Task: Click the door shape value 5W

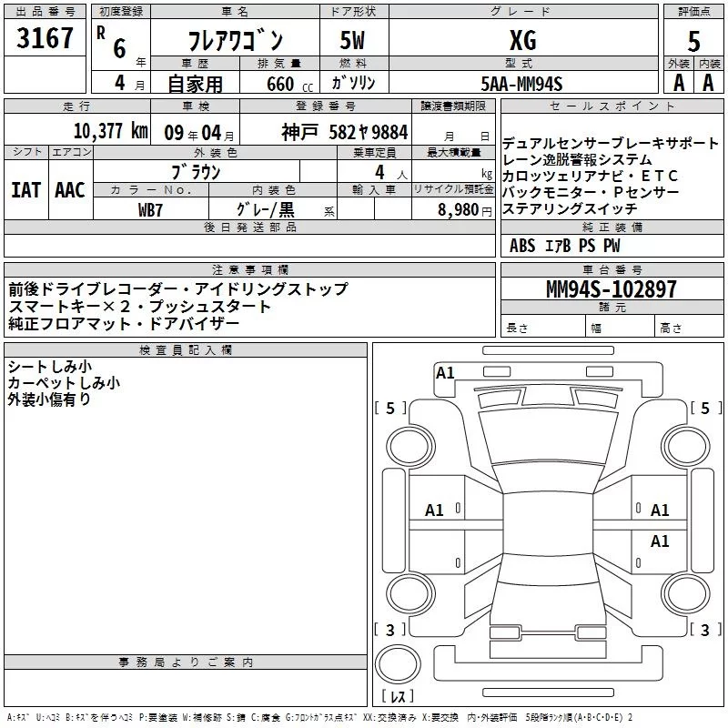Action: point(352,40)
